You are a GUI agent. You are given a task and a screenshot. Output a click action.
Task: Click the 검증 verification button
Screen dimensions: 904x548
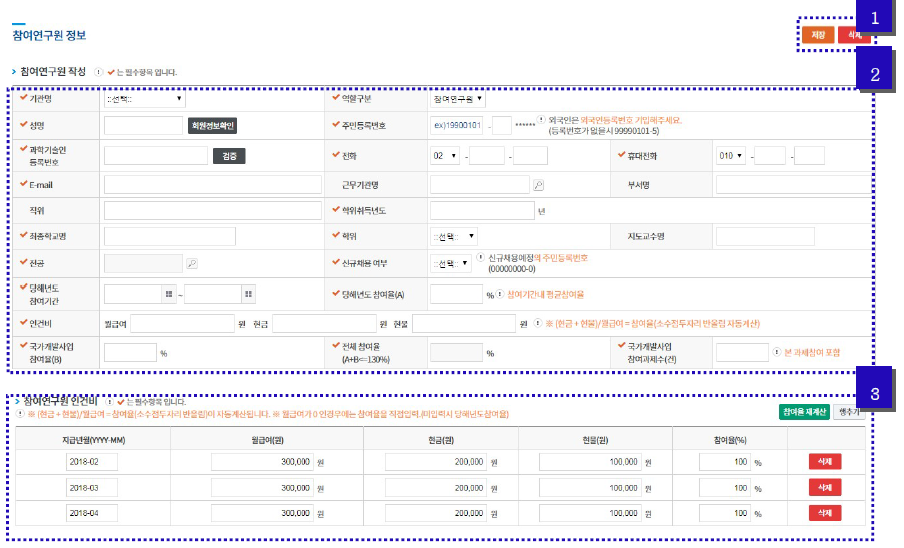click(229, 156)
